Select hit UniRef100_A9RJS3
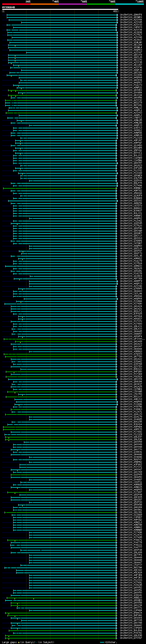Image resolution: width=146 pixels, height=644 pixels. point(131,399)
